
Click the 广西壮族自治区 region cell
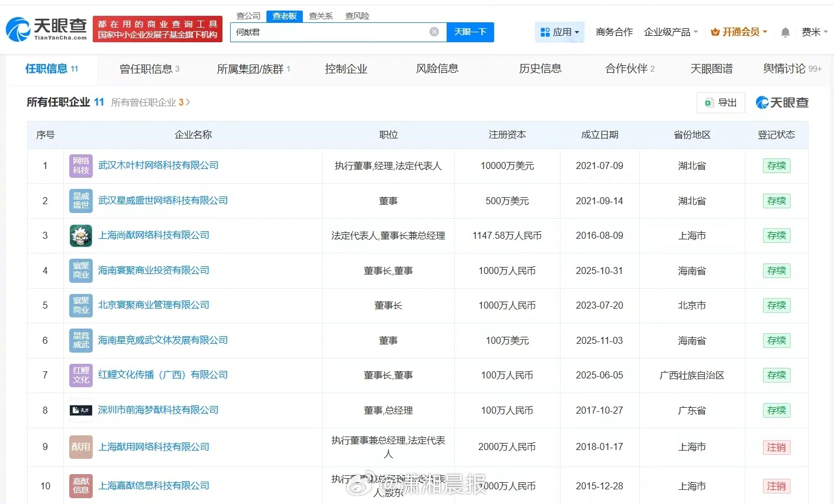click(x=692, y=376)
